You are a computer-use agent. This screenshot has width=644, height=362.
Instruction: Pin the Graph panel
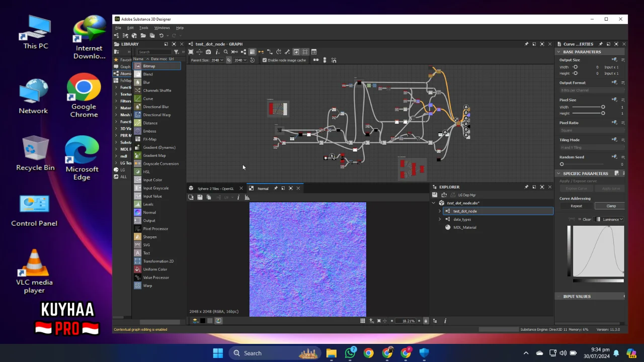[526, 44]
